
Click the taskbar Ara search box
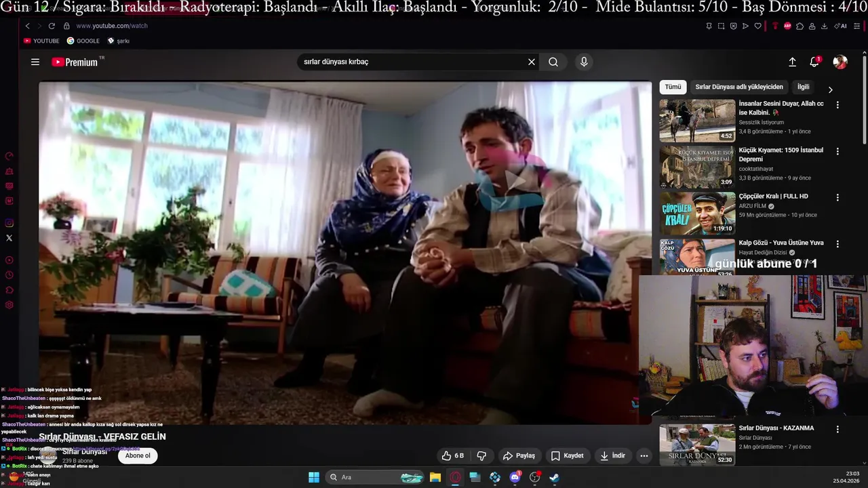click(x=375, y=477)
